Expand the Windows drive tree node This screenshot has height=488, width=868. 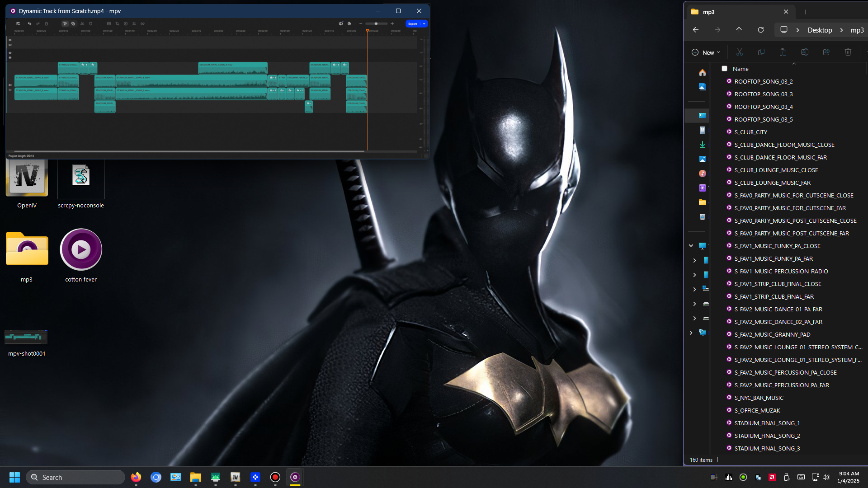coord(694,289)
